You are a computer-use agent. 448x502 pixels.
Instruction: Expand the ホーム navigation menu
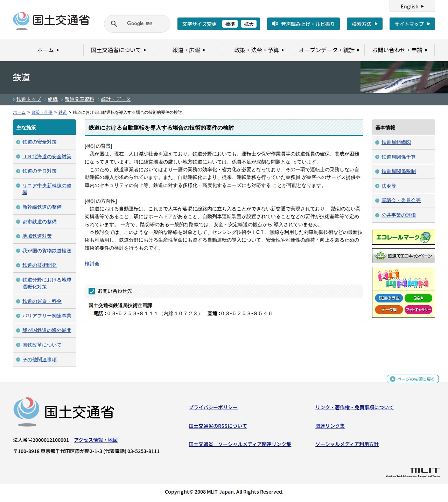click(48, 50)
